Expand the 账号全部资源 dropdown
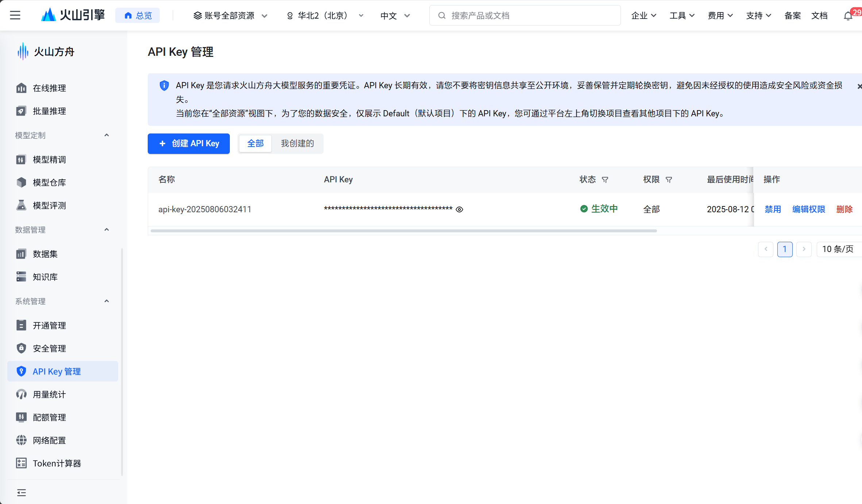The width and height of the screenshot is (862, 504). click(231, 16)
